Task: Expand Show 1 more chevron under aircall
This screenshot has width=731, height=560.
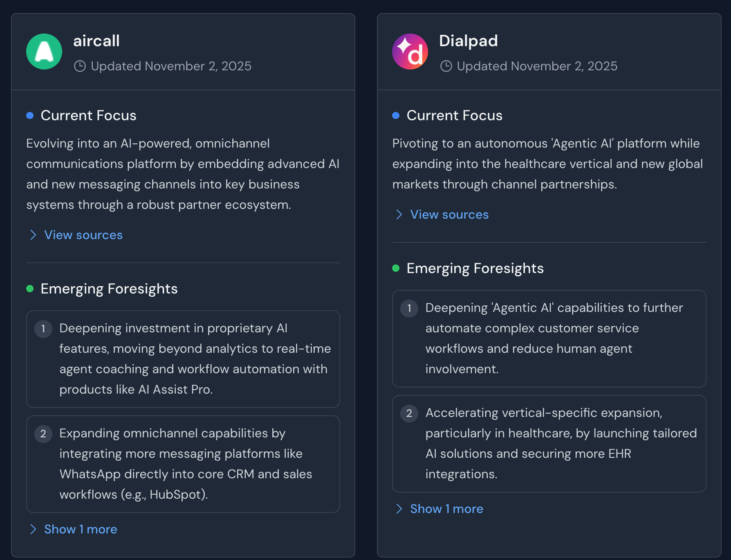Action: (33, 529)
